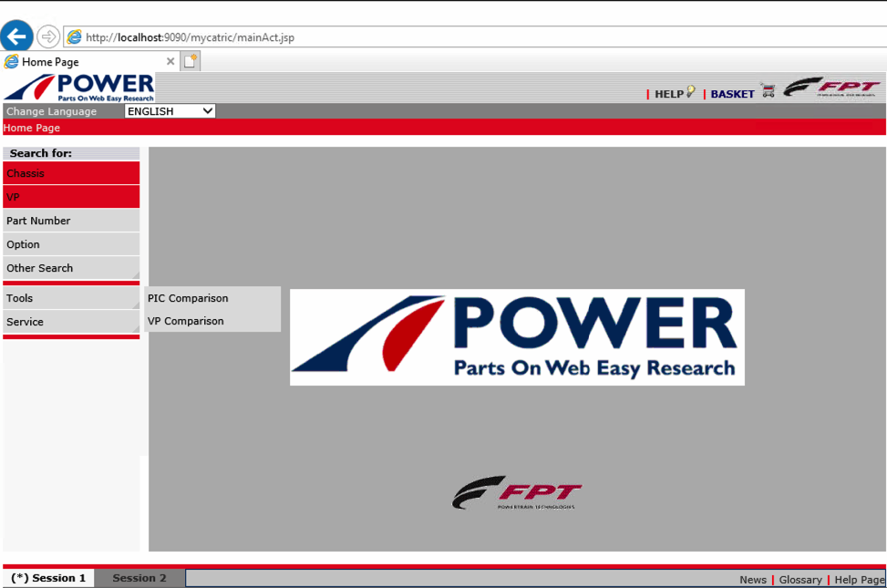Click the basket shopping cart icon
Image resolution: width=887 pixels, height=588 pixels.
point(768,90)
